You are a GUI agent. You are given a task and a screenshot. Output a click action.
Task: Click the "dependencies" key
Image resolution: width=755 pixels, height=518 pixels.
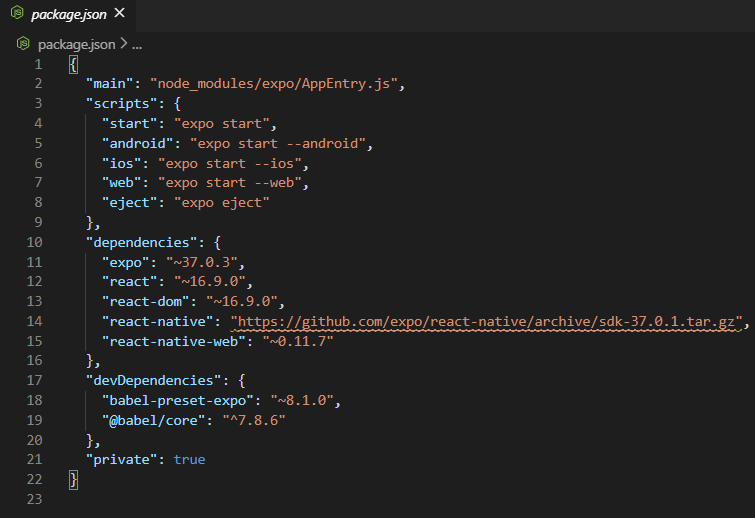[x=142, y=242]
